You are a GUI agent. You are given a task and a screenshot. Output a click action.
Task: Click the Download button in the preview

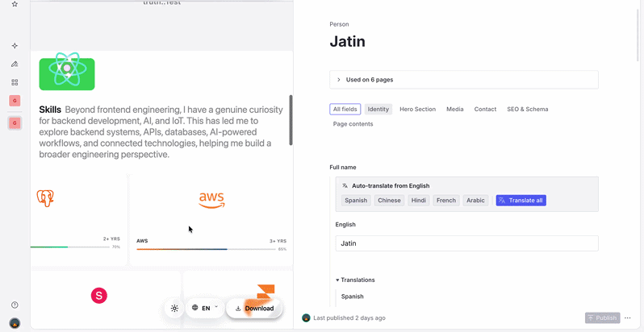click(254, 308)
